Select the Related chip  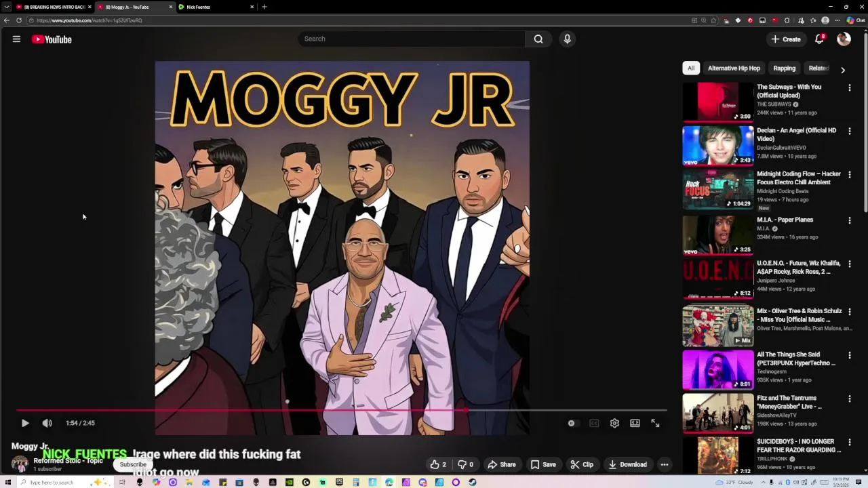(x=818, y=68)
